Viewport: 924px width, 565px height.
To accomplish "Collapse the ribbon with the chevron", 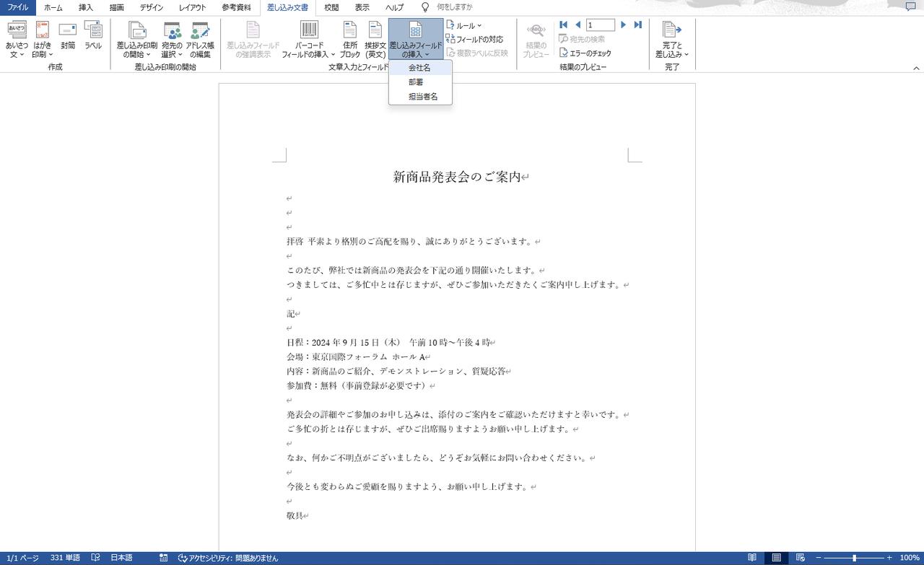I will 916,68.
